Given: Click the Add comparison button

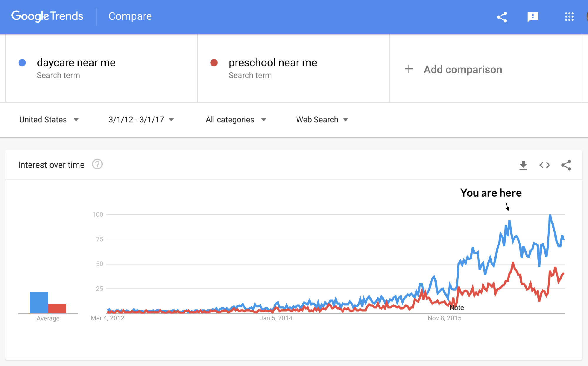Looking at the screenshot, I should click(462, 70).
